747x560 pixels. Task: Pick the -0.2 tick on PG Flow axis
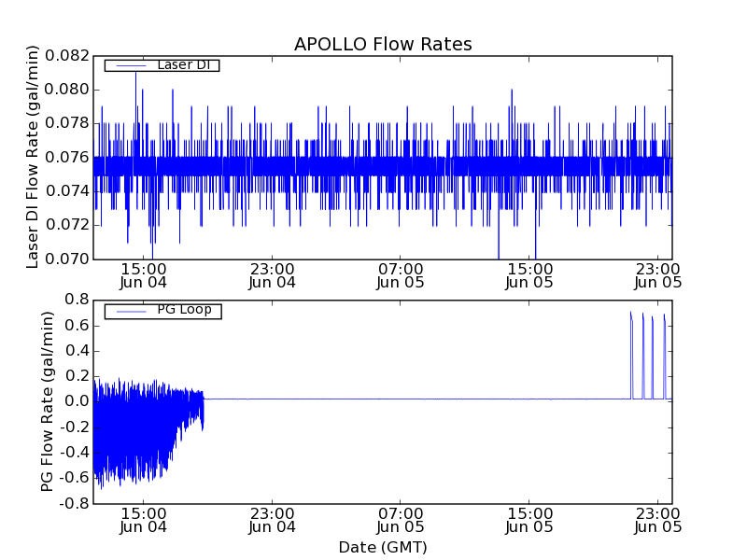tap(75, 427)
